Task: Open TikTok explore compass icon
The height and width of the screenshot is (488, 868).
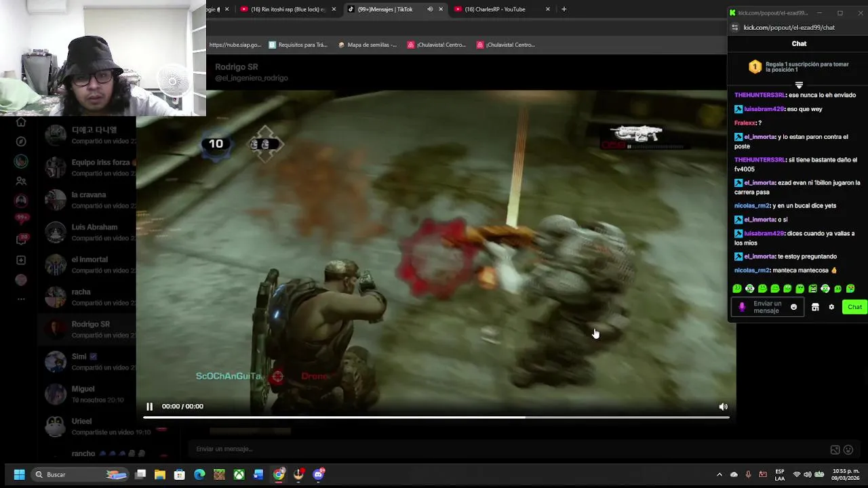Action: pos(21,142)
